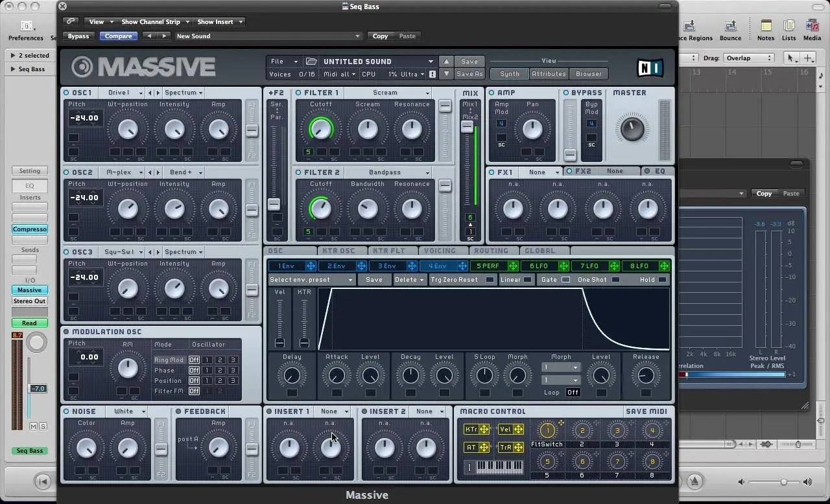This screenshot has width=830, height=504.
Task: Click the Mix1/Mix2 fader
Action: pyautogui.click(x=467, y=128)
